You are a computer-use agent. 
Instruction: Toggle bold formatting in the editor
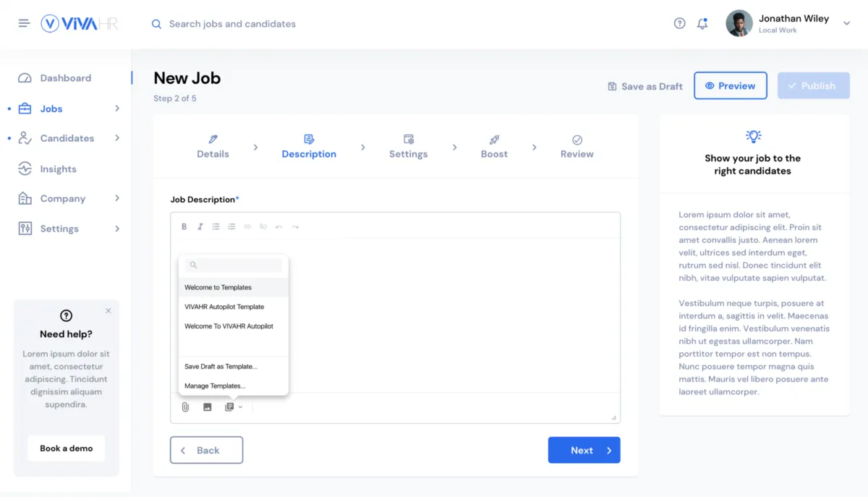pos(184,226)
